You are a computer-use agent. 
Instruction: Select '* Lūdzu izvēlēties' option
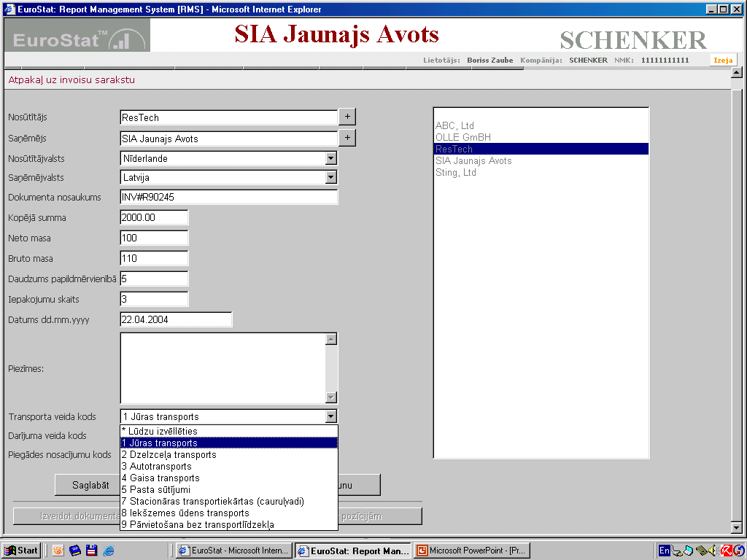pos(228,431)
